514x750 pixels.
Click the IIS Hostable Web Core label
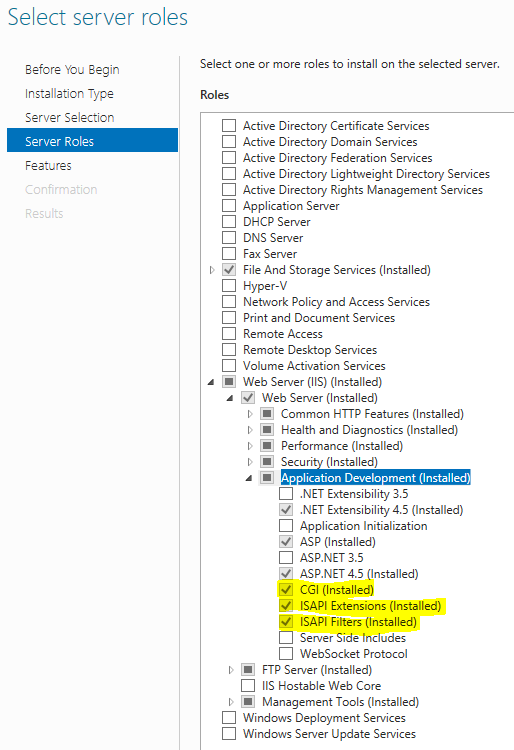(321, 686)
